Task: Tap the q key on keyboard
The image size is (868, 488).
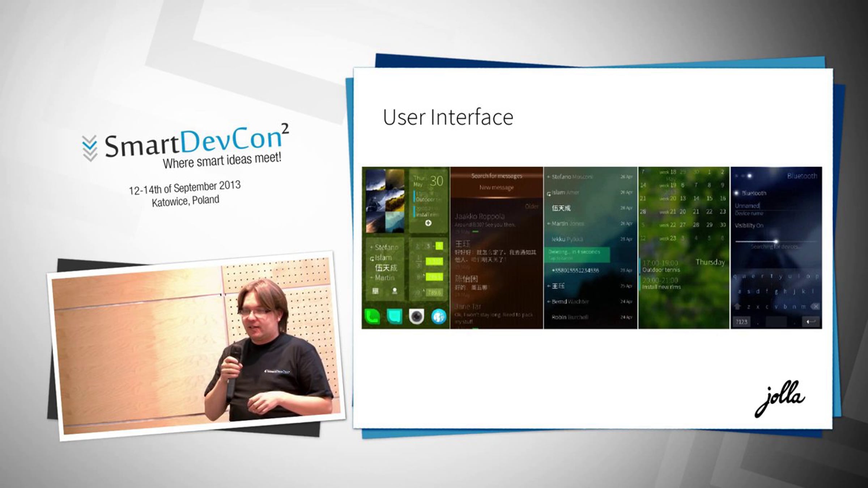Action: tap(736, 277)
